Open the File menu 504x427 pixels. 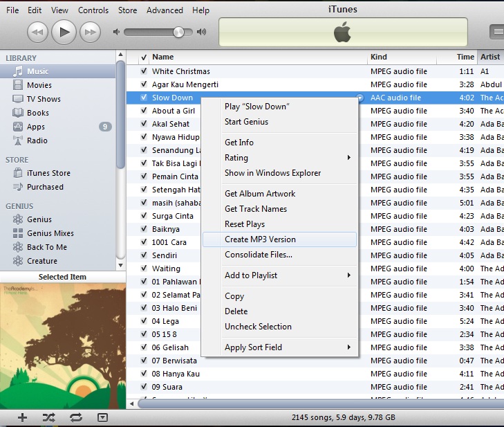(x=12, y=10)
